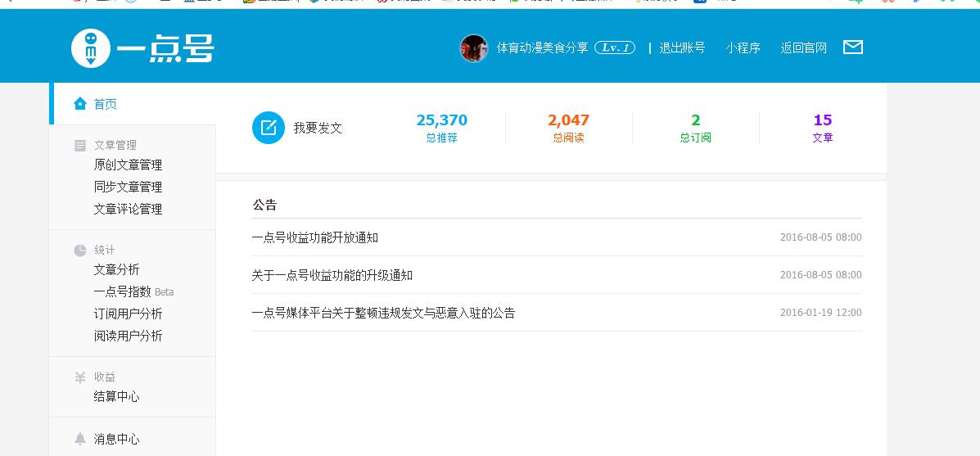Click the 收益 yen icon

click(x=80, y=377)
